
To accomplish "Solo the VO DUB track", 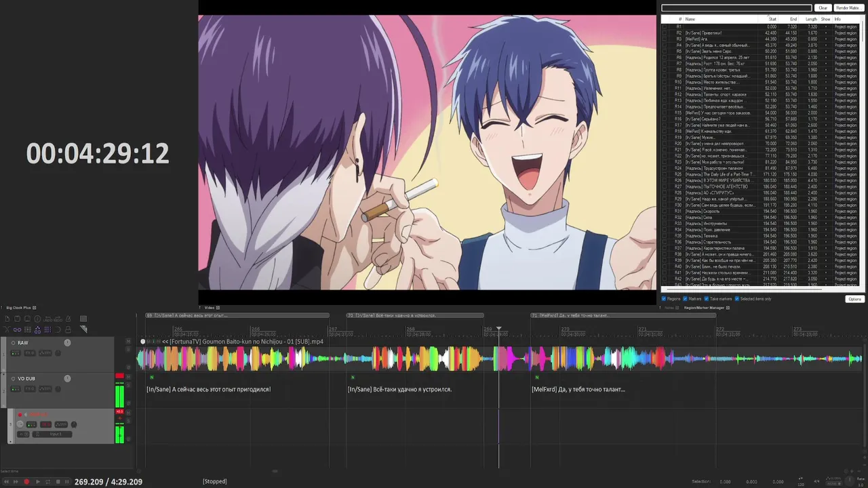I will pos(128,385).
